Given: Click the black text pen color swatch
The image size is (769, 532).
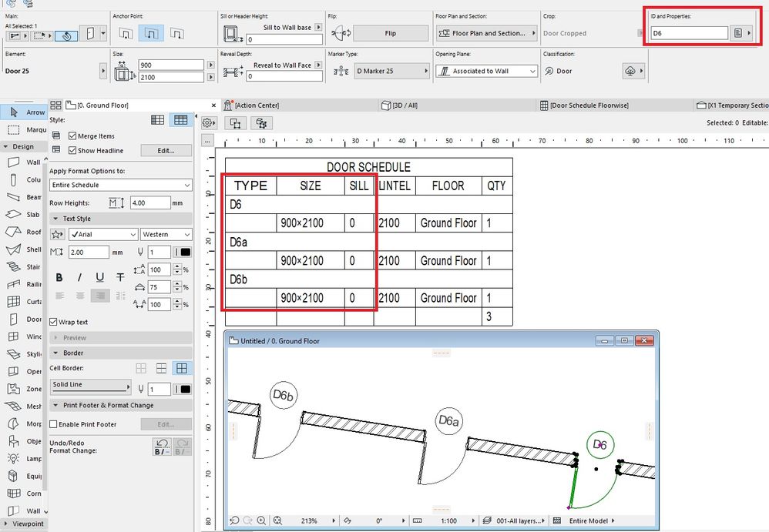Looking at the screenshot, I should tap(185, 253).
